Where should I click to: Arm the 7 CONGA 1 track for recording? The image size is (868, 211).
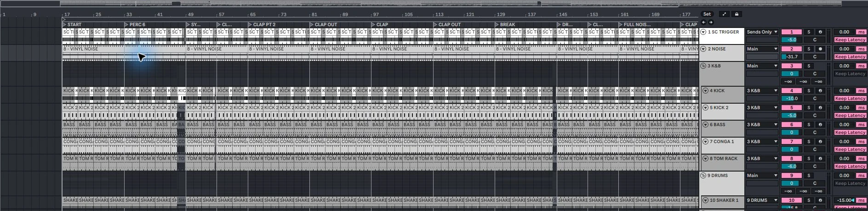tap(820, 142)
